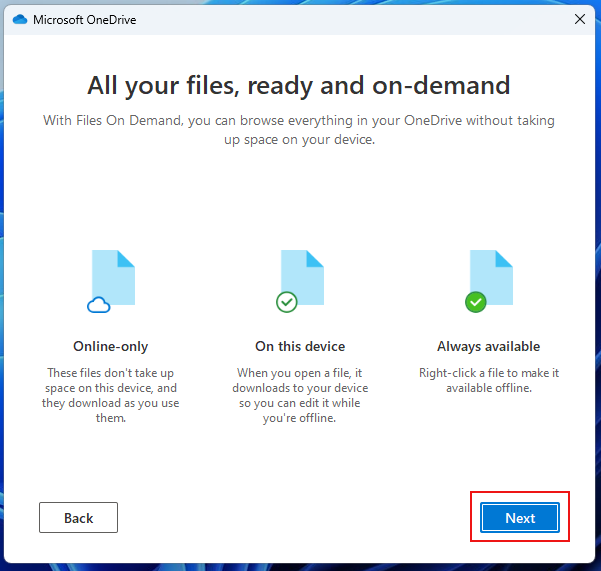Click the "Always available" heading
The width and height of the screenshot is (601, 571).
tap(489, 346)
